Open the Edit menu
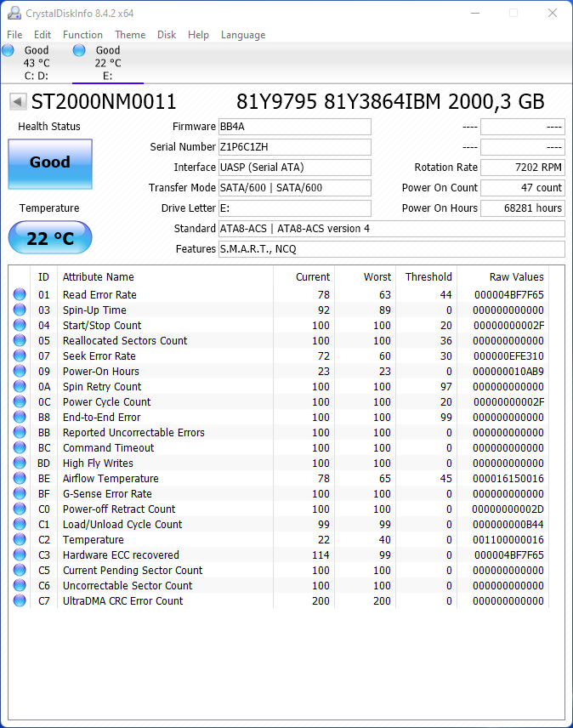The width and height of the screenshot is (573, 728). pyautogui.click(x=43, y=35)
